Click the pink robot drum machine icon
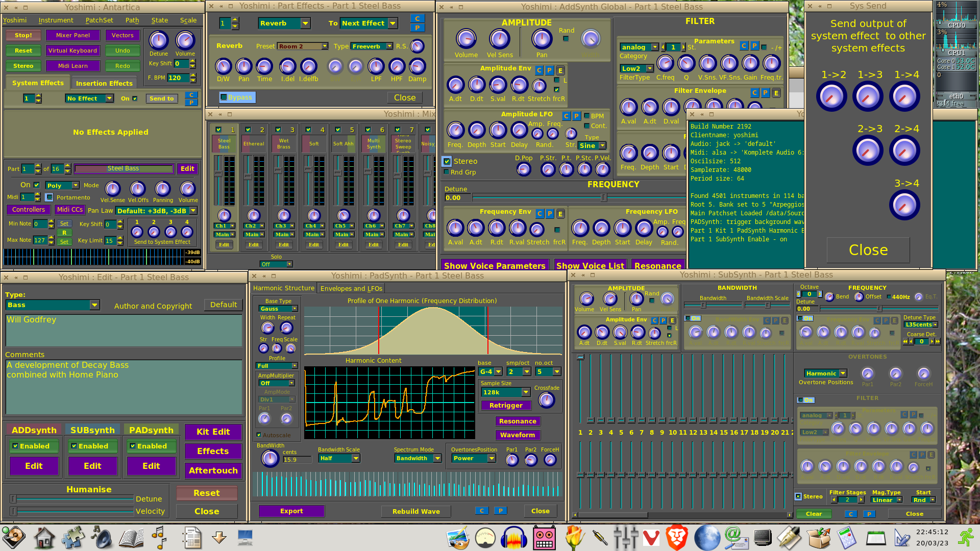 point(544,538)
